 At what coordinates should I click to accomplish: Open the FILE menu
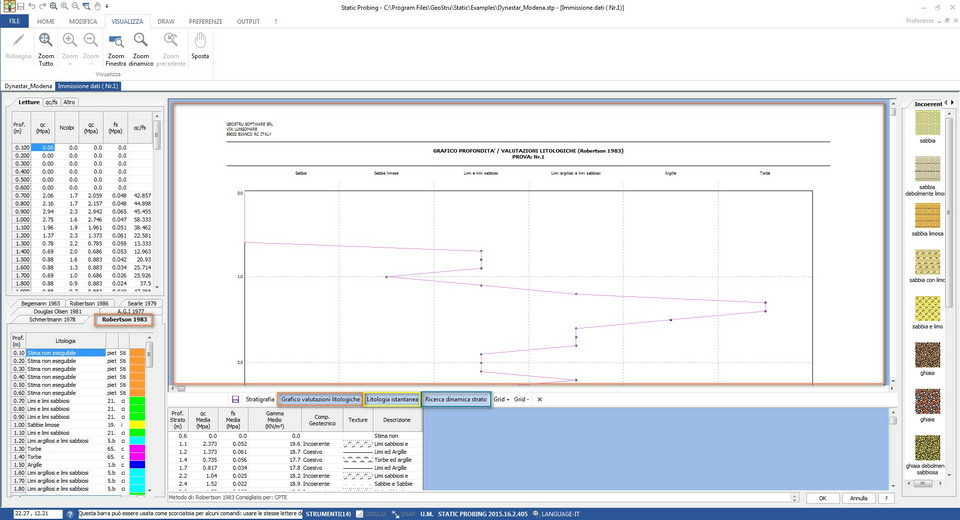[14, 21]
